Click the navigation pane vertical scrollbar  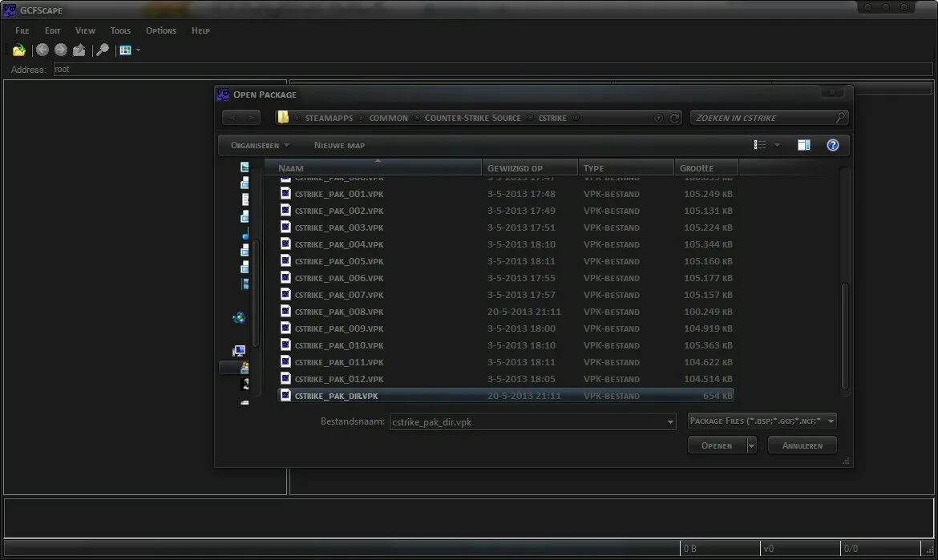[256, 293]
